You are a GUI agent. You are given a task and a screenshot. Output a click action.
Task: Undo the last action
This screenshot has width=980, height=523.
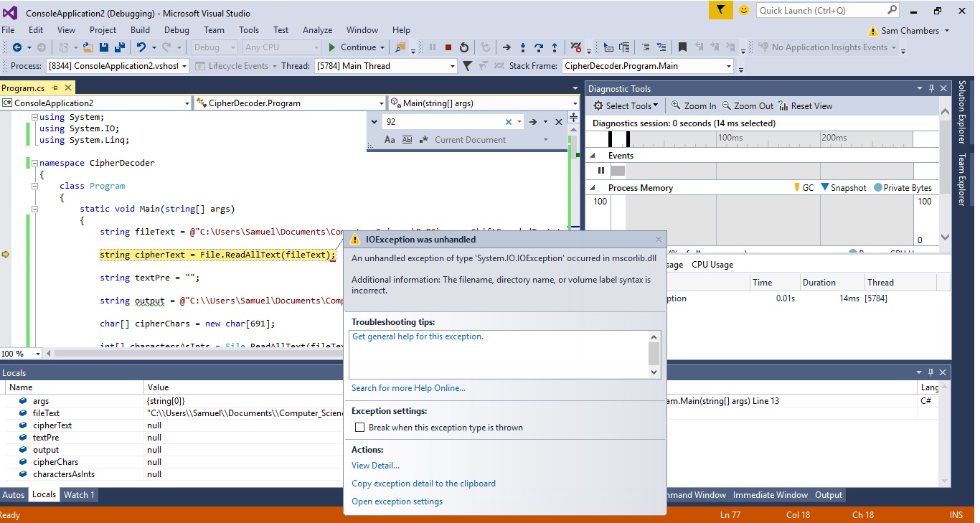[141, 47]
